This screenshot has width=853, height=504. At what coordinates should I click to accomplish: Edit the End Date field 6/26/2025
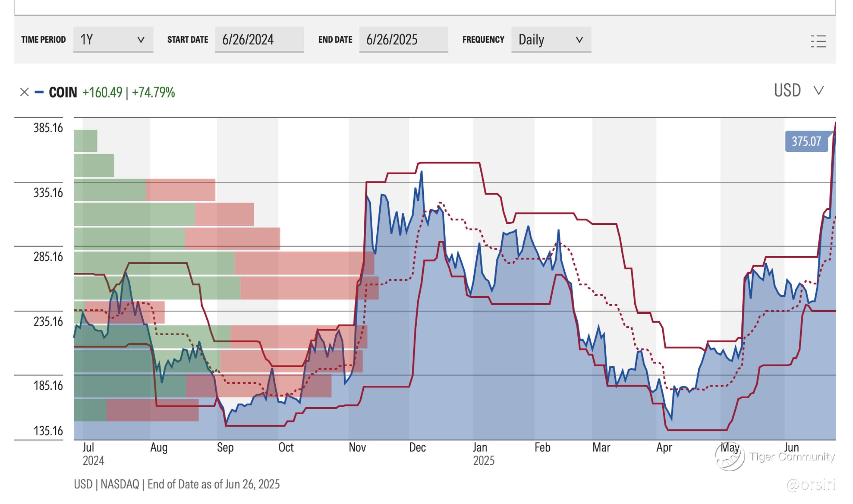pos(404,40)
